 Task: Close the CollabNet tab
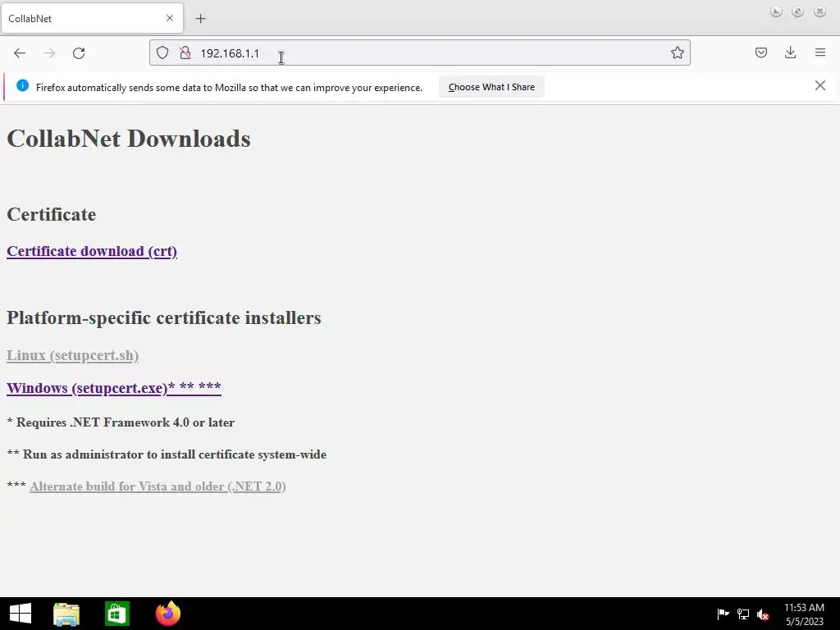tap(169, 18)
